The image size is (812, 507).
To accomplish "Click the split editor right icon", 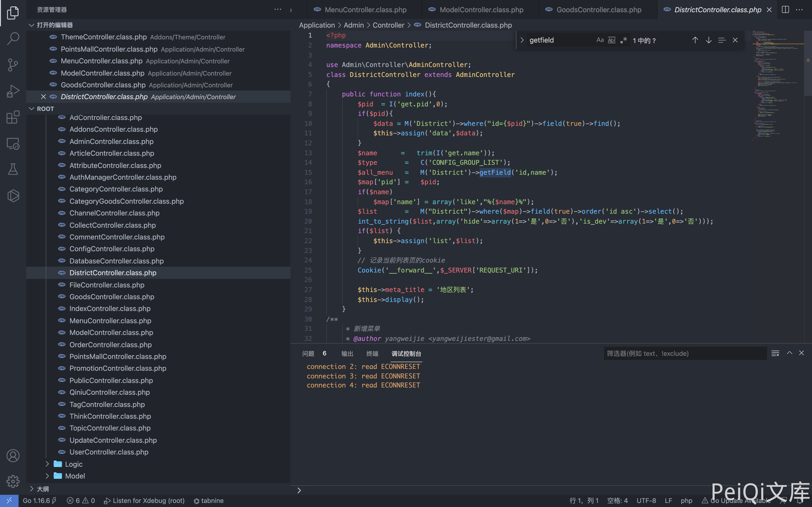I will click(785, 10).
